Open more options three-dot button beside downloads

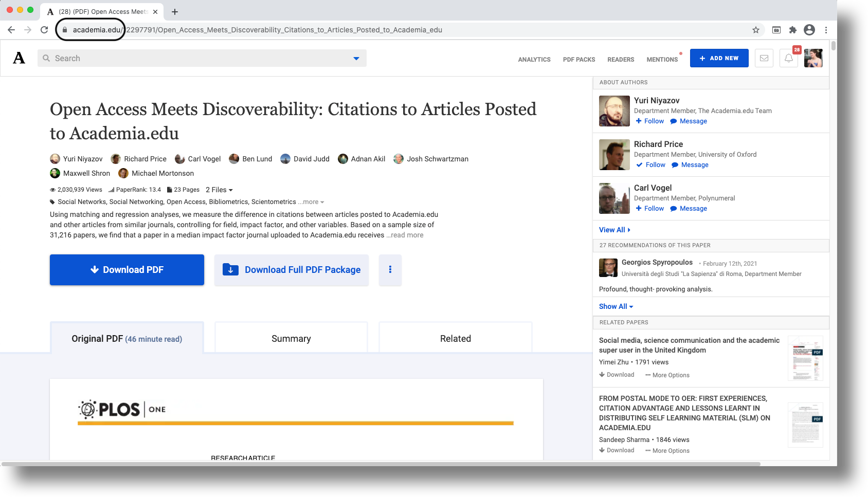point(390,270)
